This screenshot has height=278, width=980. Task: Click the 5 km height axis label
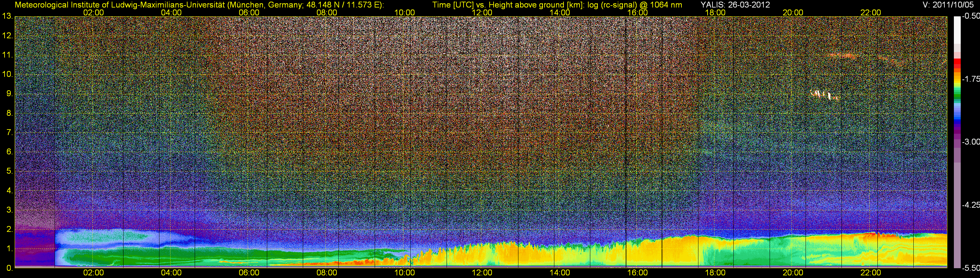[9, 171]
